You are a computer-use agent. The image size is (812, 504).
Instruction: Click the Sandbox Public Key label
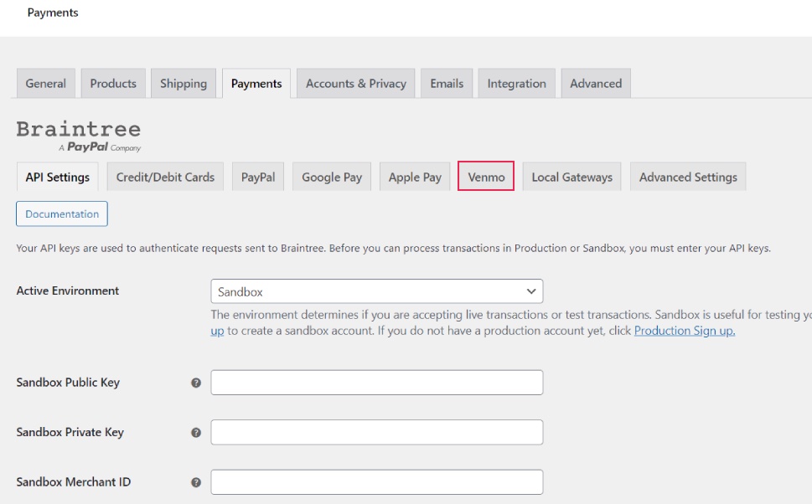pos(68,383)
